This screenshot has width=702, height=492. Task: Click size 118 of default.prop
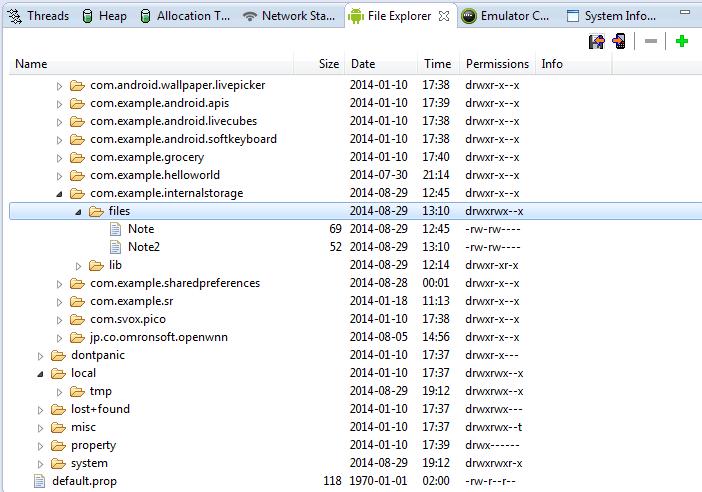point(332,481)
